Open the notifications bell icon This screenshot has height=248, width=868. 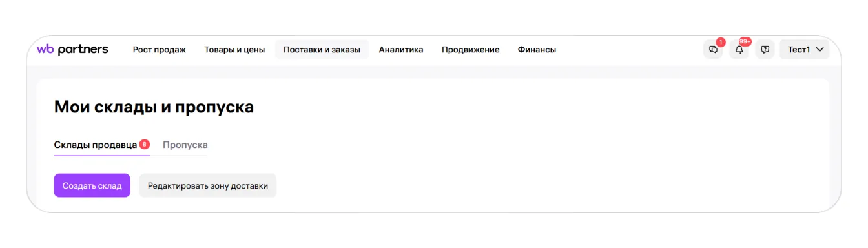(x=739, y=50)
